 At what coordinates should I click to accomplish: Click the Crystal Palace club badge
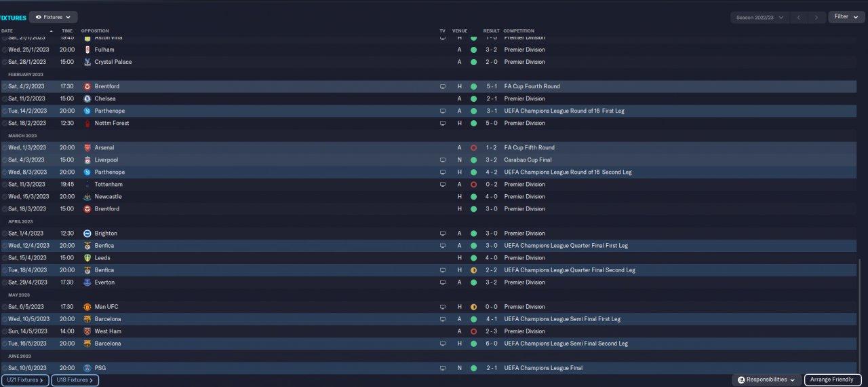tap(87, 62)
